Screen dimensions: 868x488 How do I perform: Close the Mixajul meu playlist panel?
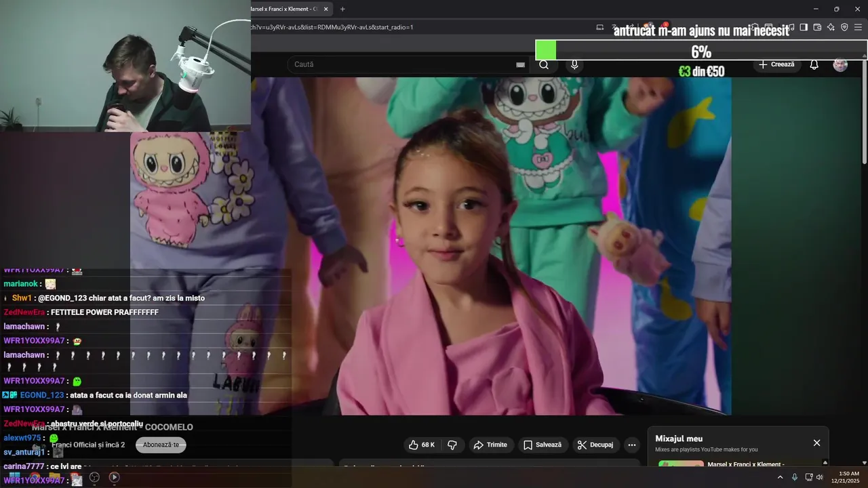pos(816,443)
